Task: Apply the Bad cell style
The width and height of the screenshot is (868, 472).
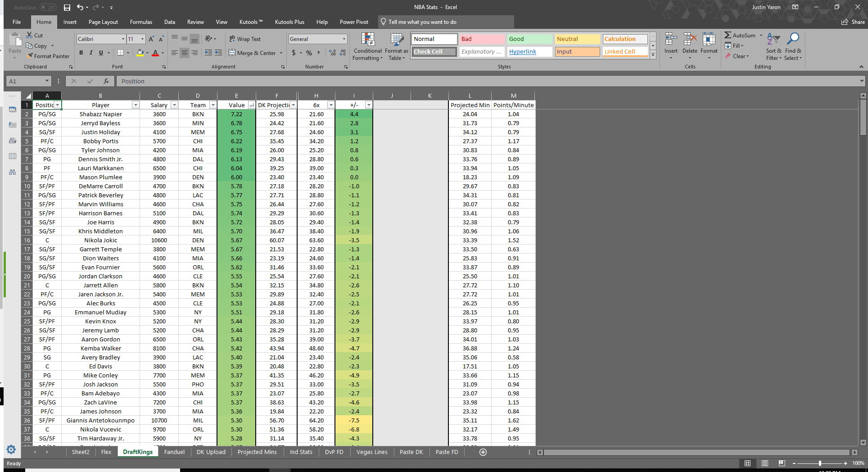Action: click(482, 39)
